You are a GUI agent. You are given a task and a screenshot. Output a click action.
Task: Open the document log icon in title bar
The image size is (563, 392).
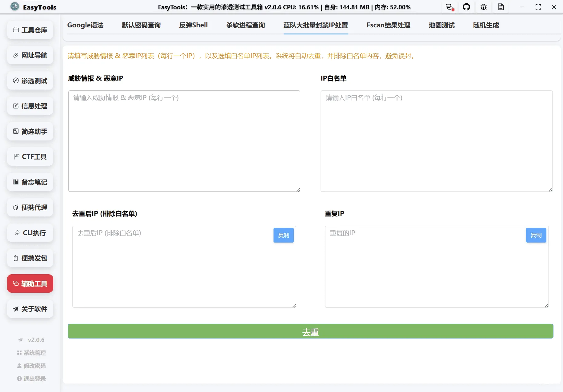point(501,7)
